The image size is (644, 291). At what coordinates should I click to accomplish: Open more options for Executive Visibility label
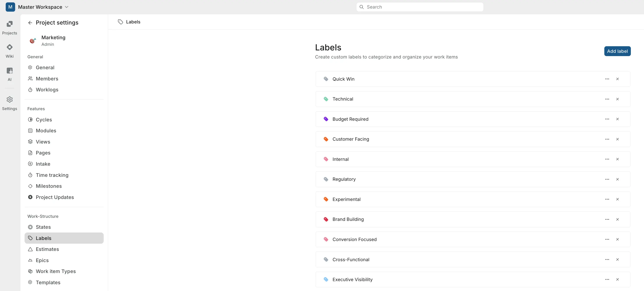point(607,280)
